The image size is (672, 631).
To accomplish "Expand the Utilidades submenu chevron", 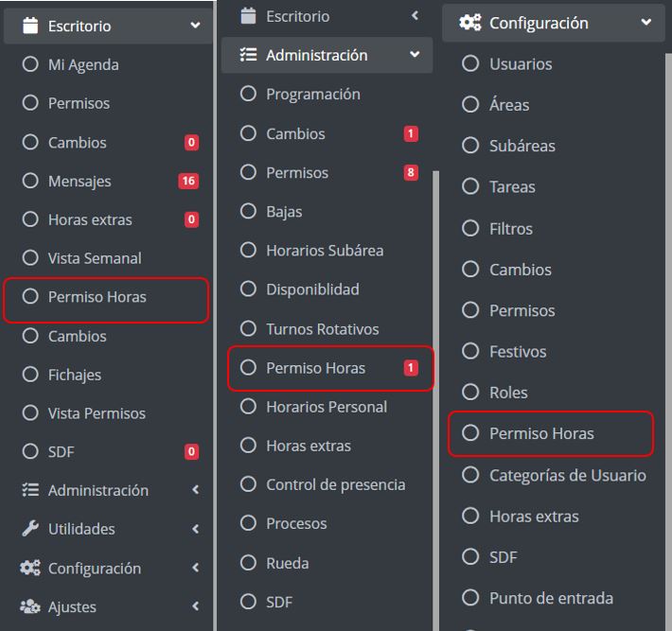I will click(195, 530).
